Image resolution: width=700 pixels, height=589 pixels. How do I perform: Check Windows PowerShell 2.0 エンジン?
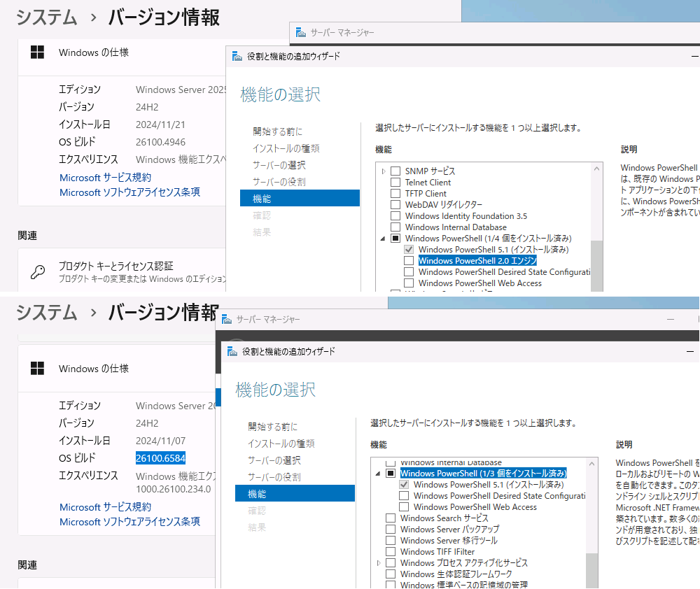pos(407,260)
